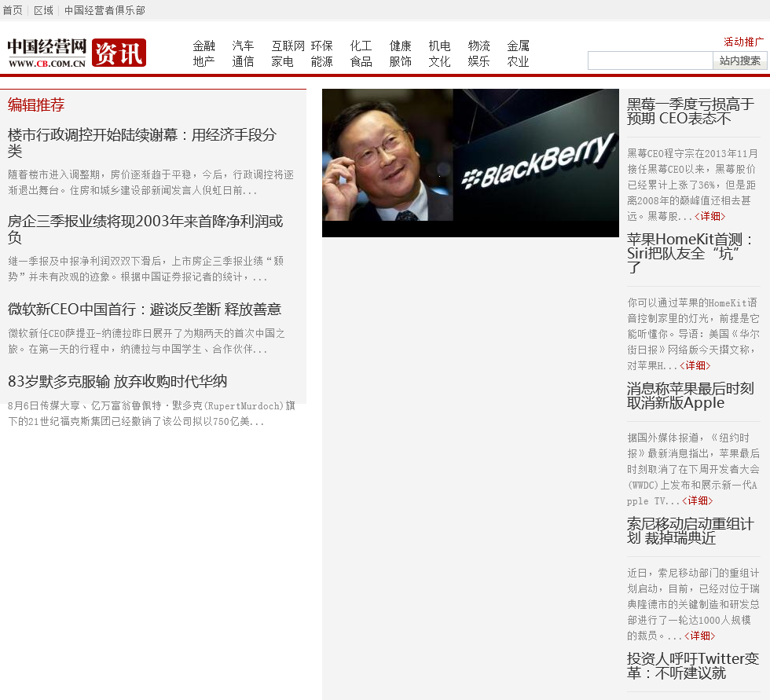Click the BlackBerry CEO feature image
770x700 pixels.
click(471, 163)
